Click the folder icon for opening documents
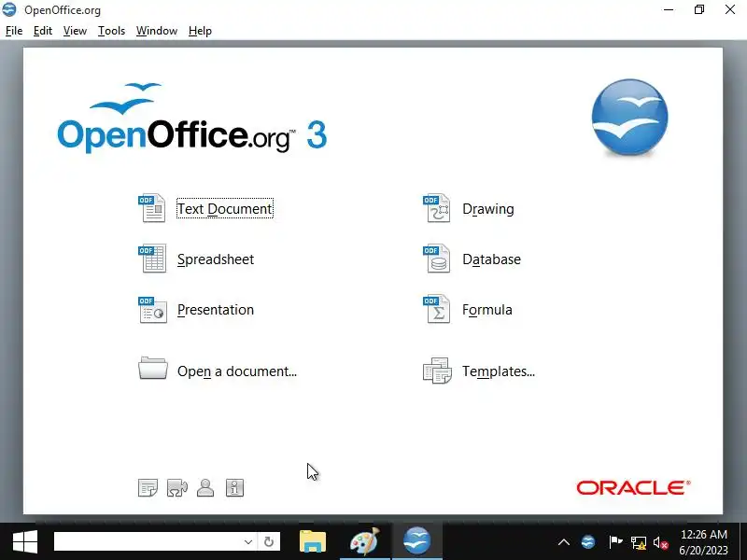Screen dimensions: 747x560 click(153, 368)
